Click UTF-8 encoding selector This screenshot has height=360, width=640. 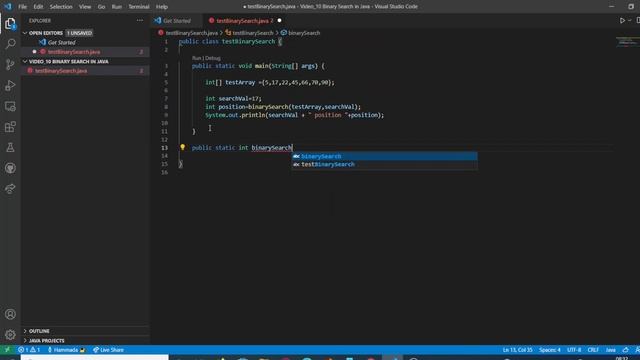pyautogui.click(x=574, y=350)
